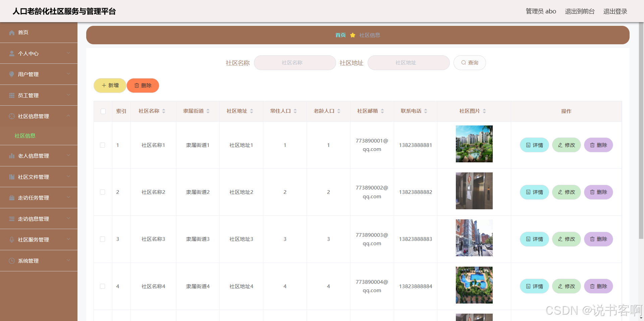The width and height of the screenshot is (644, 321).
Task: Click the clock icon beside 系统管理
Action: tap(12, 261)
